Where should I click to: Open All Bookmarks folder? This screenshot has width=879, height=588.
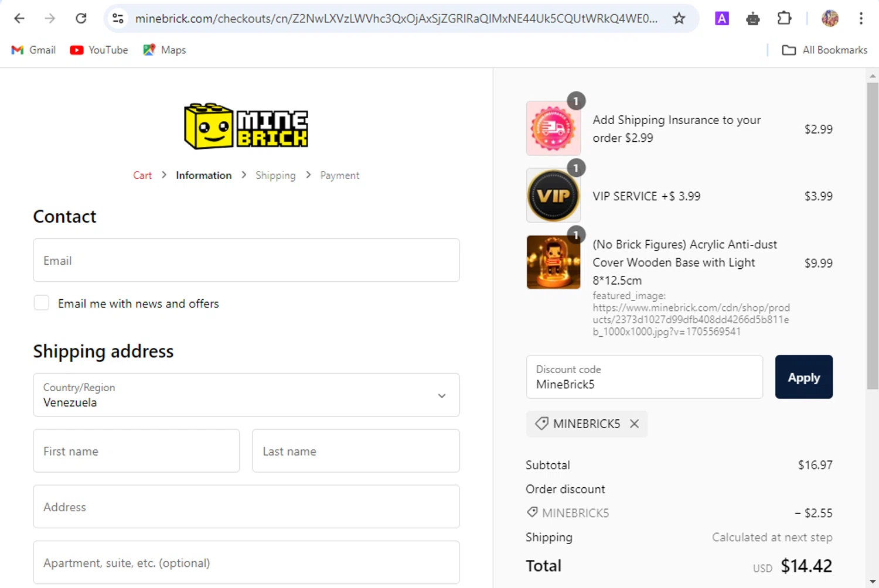coord(825,50)
